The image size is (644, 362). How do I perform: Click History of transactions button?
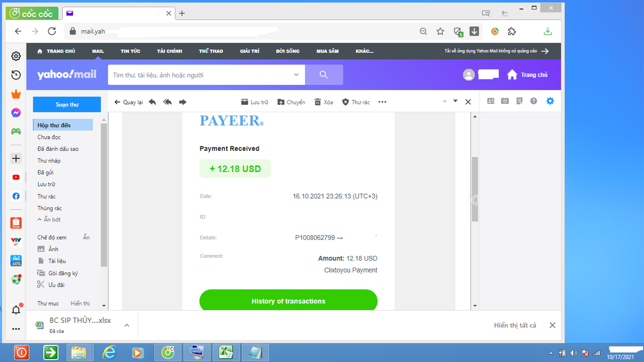(288, 301)
